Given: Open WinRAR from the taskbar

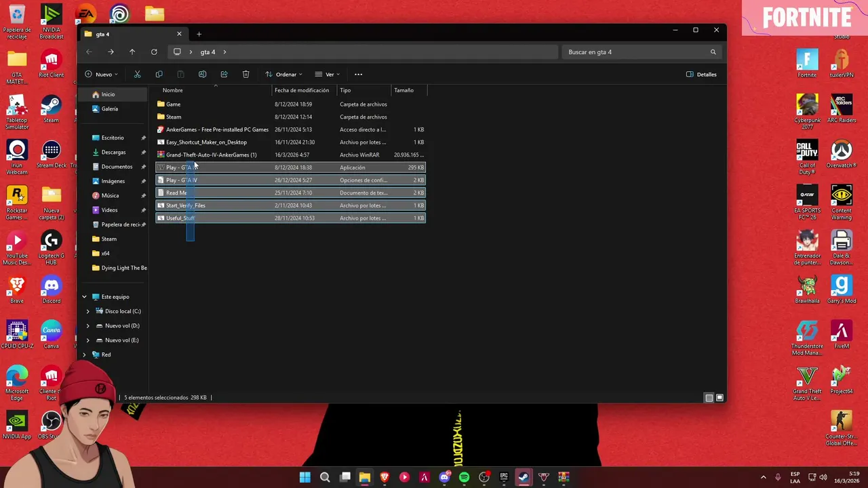Looking at the screenshot, I should click(564, 477).
